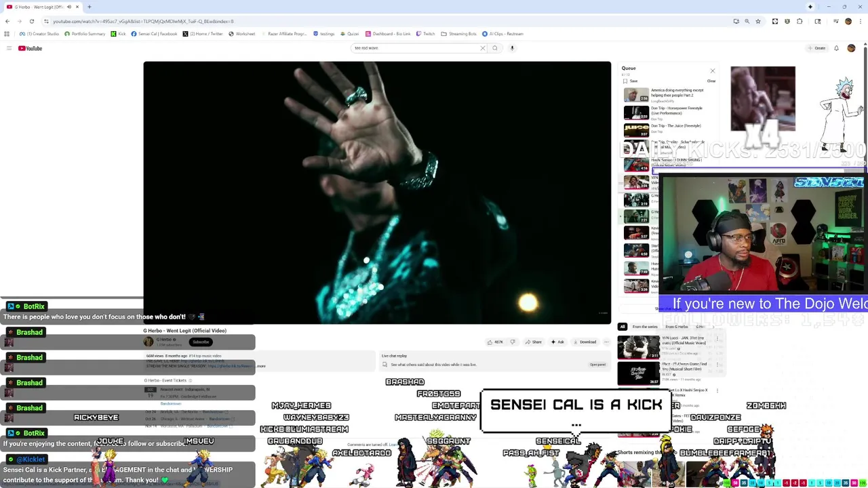Go back in the browser
Viewport: 868px width, 488px height.
[7, 21]
